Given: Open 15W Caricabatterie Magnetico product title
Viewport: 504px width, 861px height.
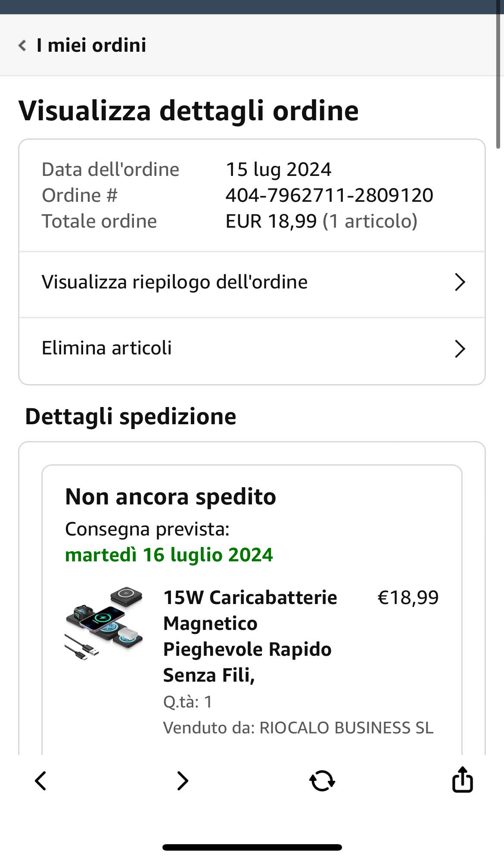Looking at the screenshot, I should pos(250,636).
